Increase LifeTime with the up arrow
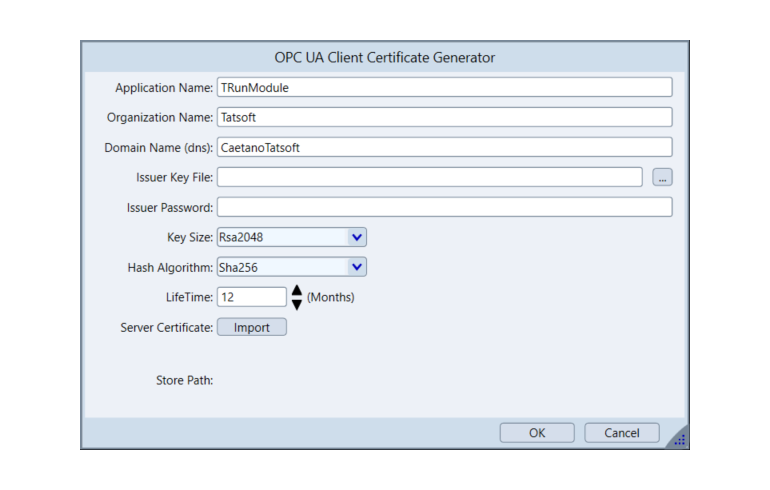 tap(296, 291)
